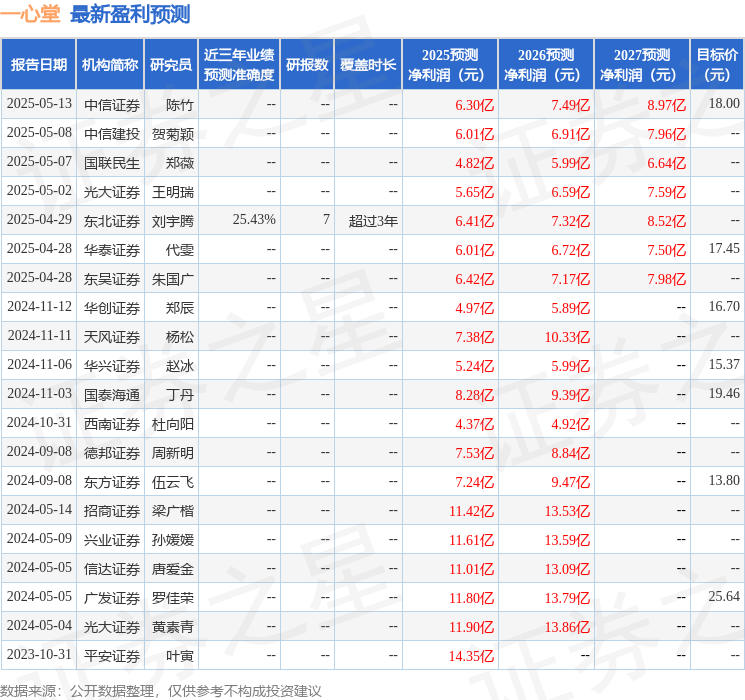Click the 华创证券 institution cell
The width and height of the screenshot is (745, 700).
[x=112, y=307]
